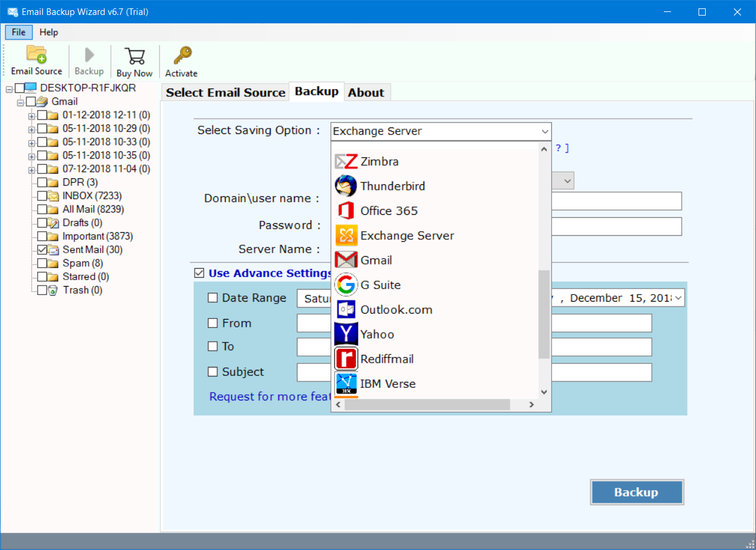Open the File menu
This screenshot has height=550, width=756.
click(x=19, y=32)
